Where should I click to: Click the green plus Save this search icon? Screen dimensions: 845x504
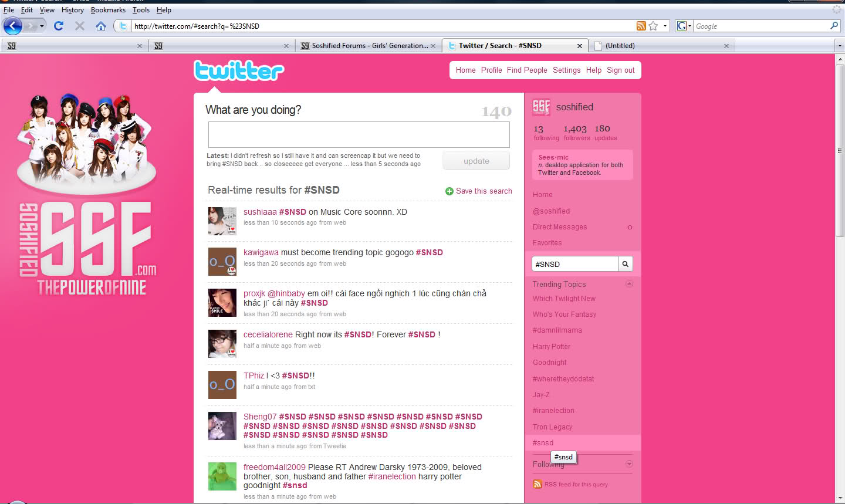tap(449, 191)
